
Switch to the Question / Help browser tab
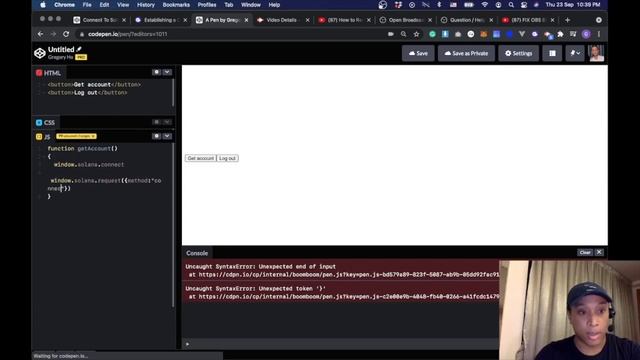click(x=467, y=20)
